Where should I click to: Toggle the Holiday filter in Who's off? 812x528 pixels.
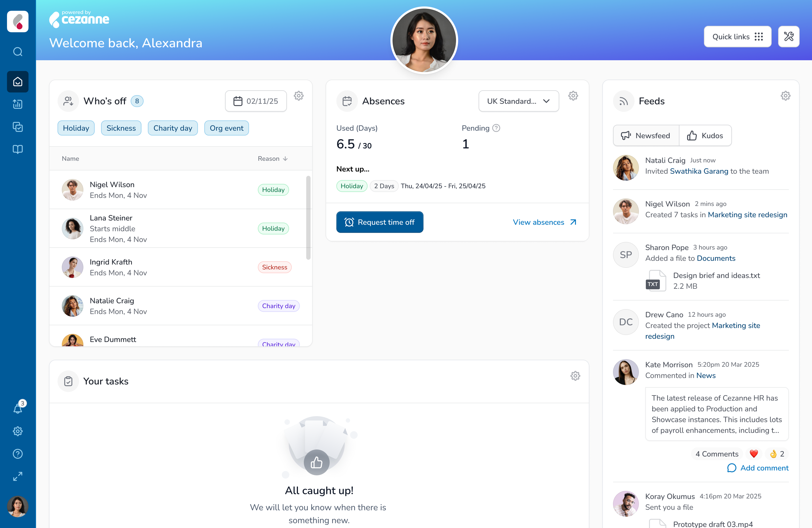pyautogui.click(x=76, y=128)
